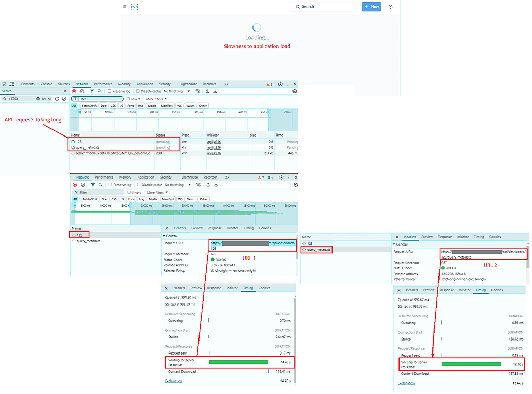
Task: Check the Disable cache option
Action: coord(138,91)
